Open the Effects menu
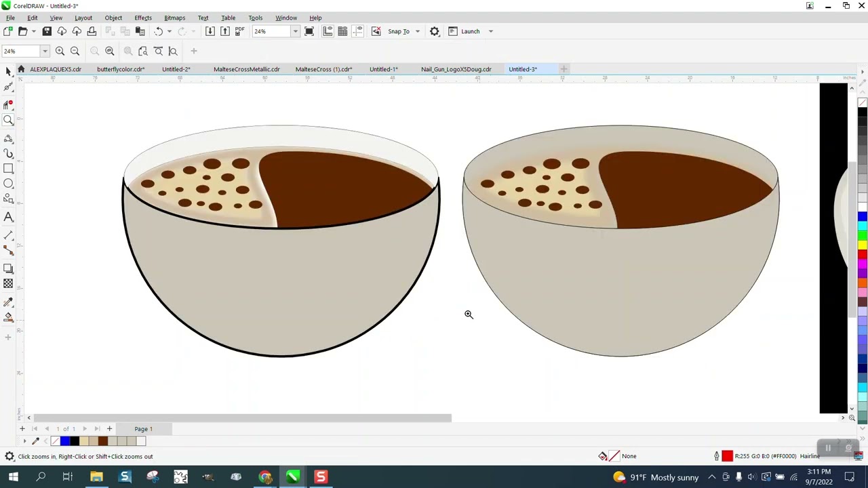This screenshot has width=868, height=488. (x=143, y=18)
